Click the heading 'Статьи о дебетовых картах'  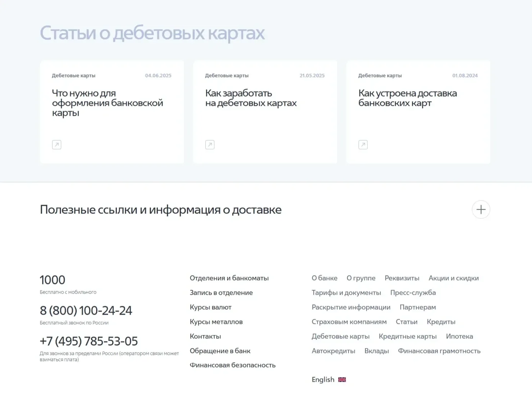[x=152, y=33]
